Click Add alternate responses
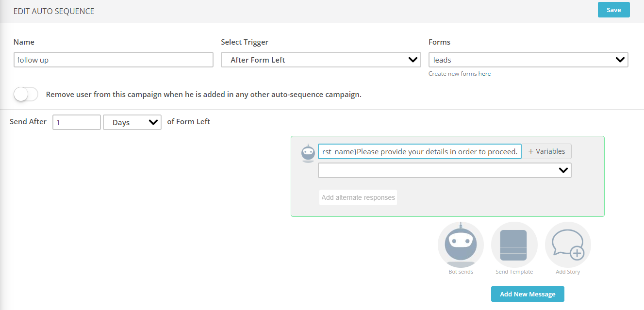Viewport: 644px width, 310px height. coord(358,197)
